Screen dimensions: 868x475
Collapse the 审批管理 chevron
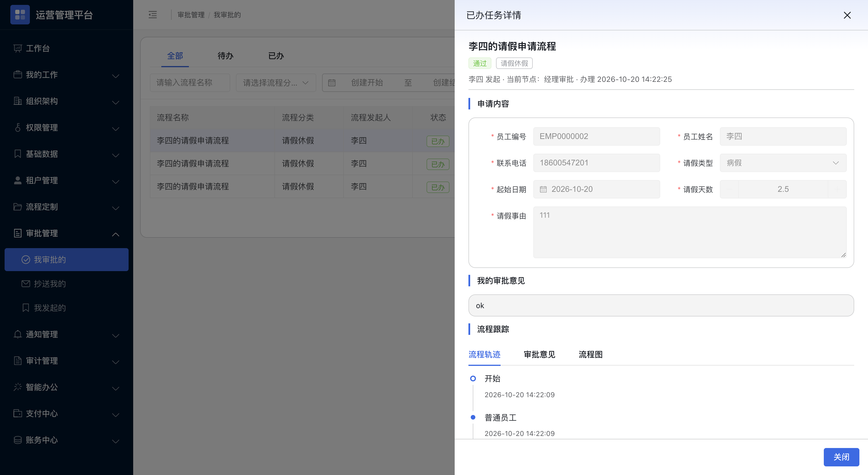pos(116,234)
